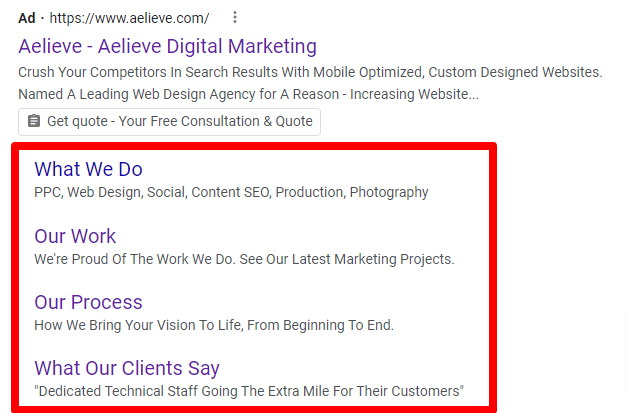Open the Aelieve Digital Marketing ad headline
This screenshot has width=626, height=413.
167,46
